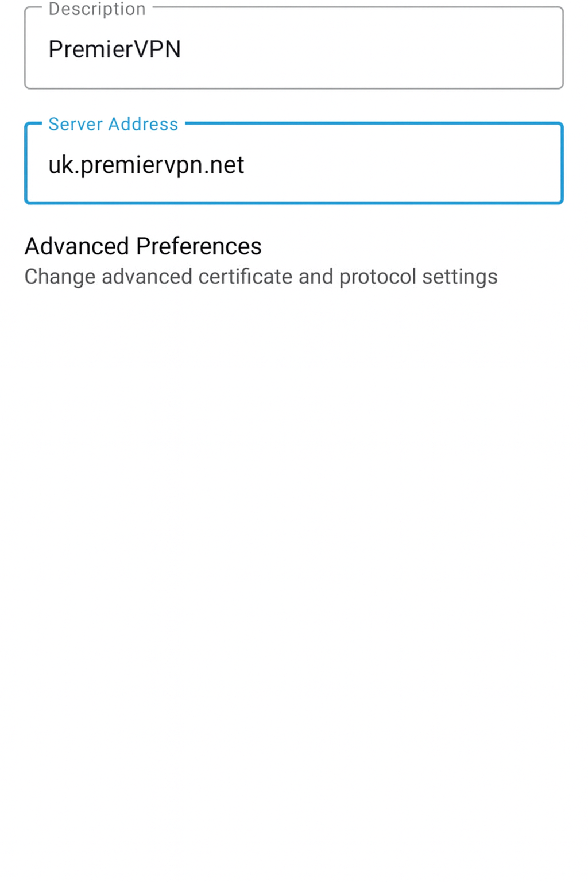Click the word 'protocol' in the subtitle
The height and width of the screenshot is (882, 588).
pos(377,277)
